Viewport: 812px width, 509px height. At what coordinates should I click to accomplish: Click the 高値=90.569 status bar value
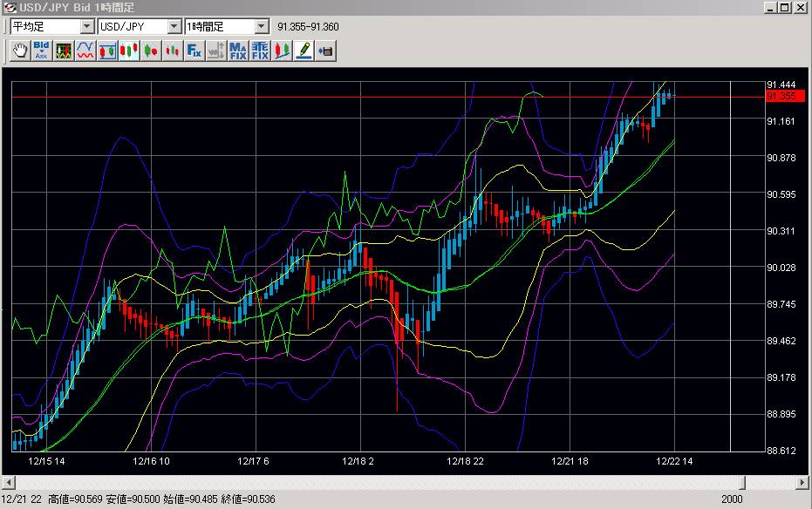pos(76,499)
